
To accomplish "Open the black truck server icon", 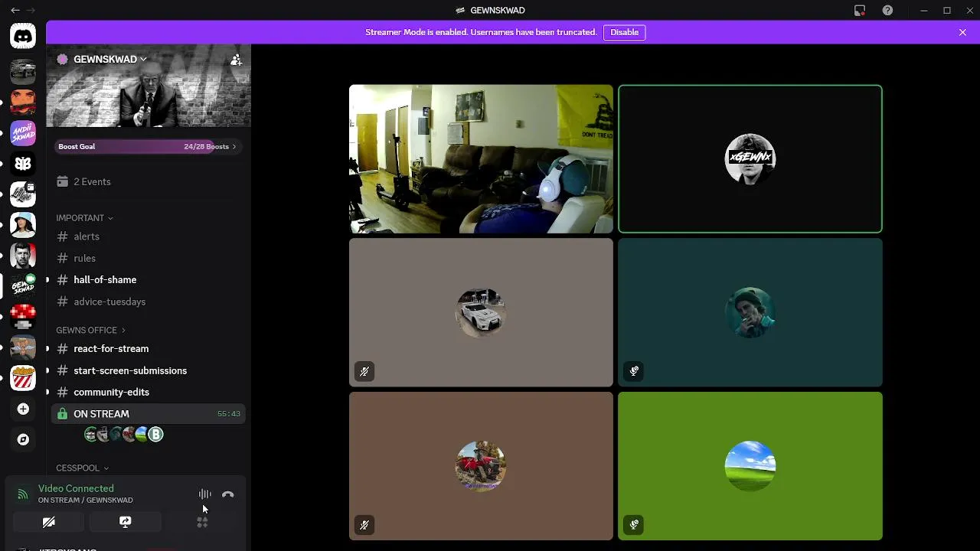I will (23, 70).
